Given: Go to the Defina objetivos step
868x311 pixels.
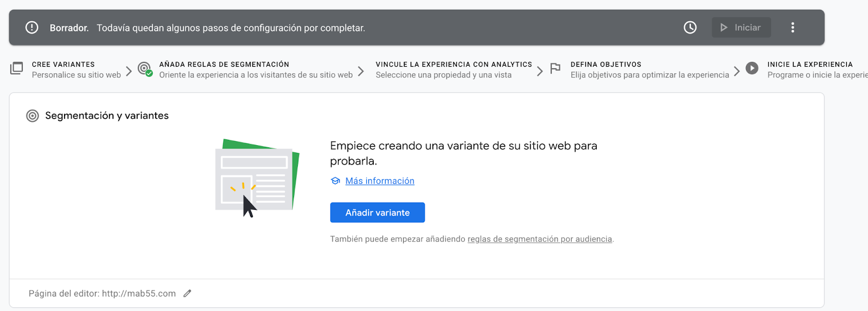Looking at the screenshot, I should (649, 69).
